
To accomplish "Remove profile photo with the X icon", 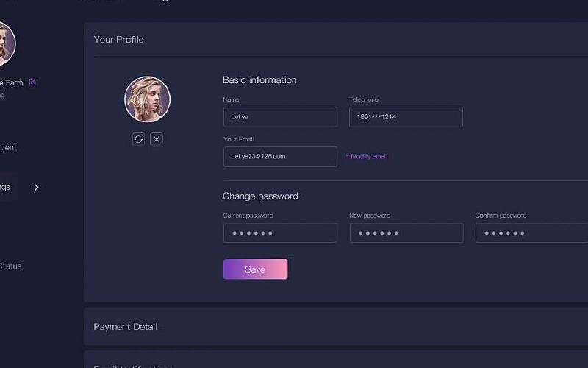I will (x=157, y=139).
